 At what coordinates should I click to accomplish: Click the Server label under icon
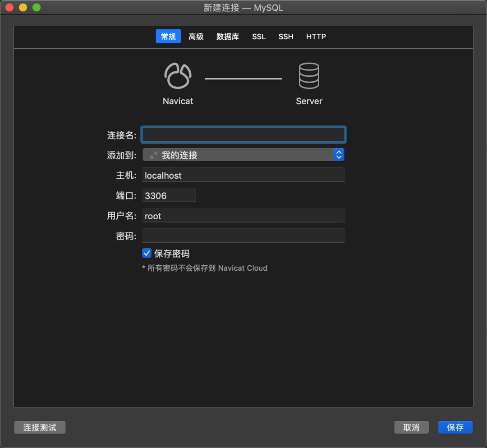[x=309, y=101]
